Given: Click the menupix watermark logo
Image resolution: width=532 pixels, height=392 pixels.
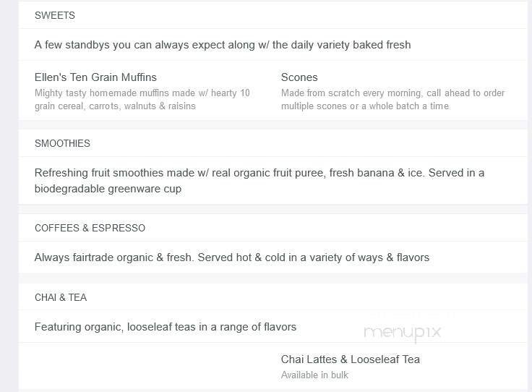Looking at the screenshot, I should pyautogui.click(x=402, y=333).
